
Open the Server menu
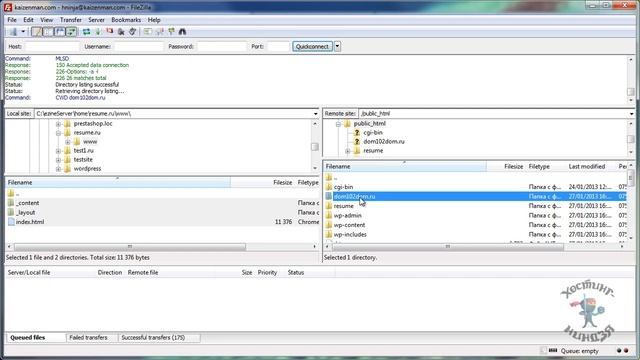(x=96, y=20)
